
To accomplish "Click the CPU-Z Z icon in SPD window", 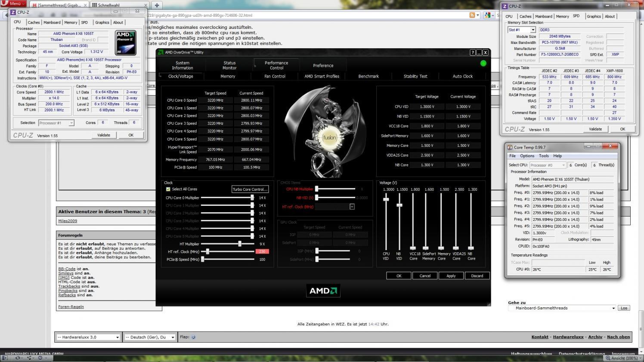I will click(x=505, y=6).
